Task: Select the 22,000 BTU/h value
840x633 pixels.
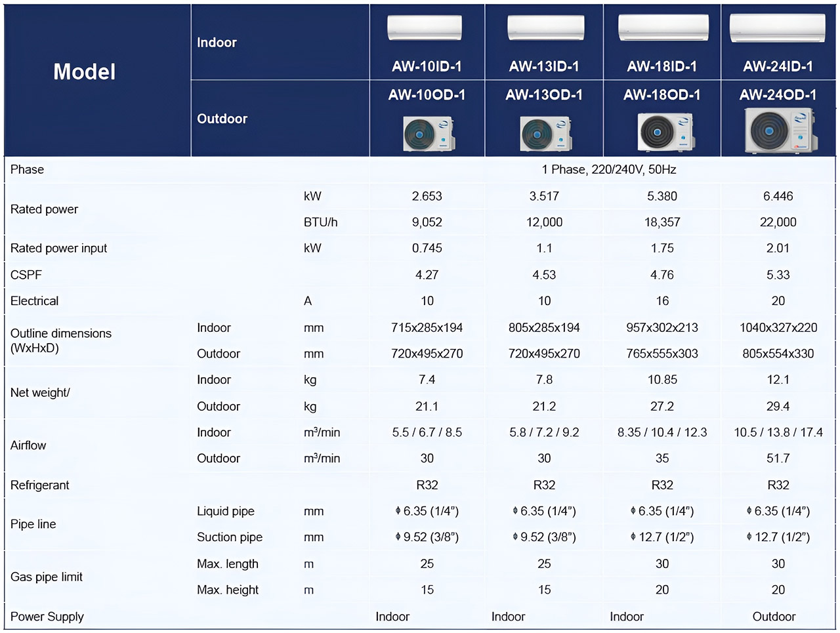Action: [x=778, y=222]
